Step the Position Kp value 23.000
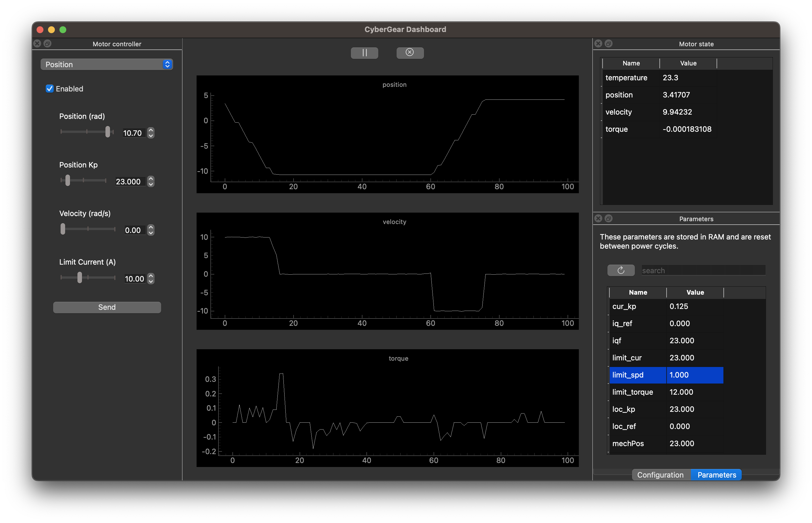 [x=151, y=181]
